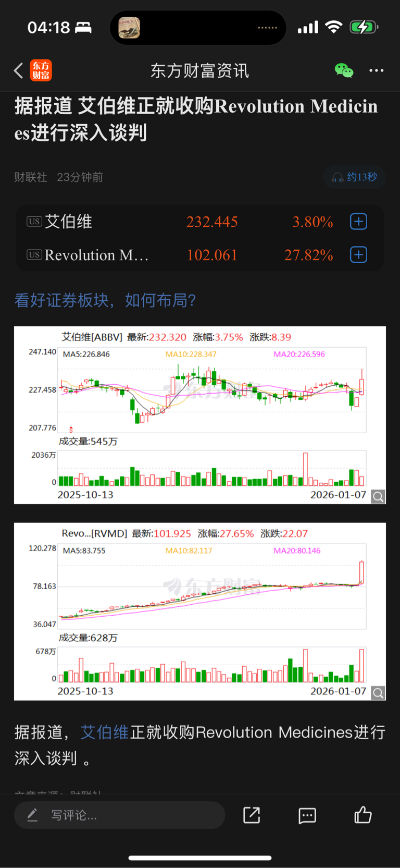Tap the back arrow
The height and width of the screenshot is (868, 400).
coord(19,70)
